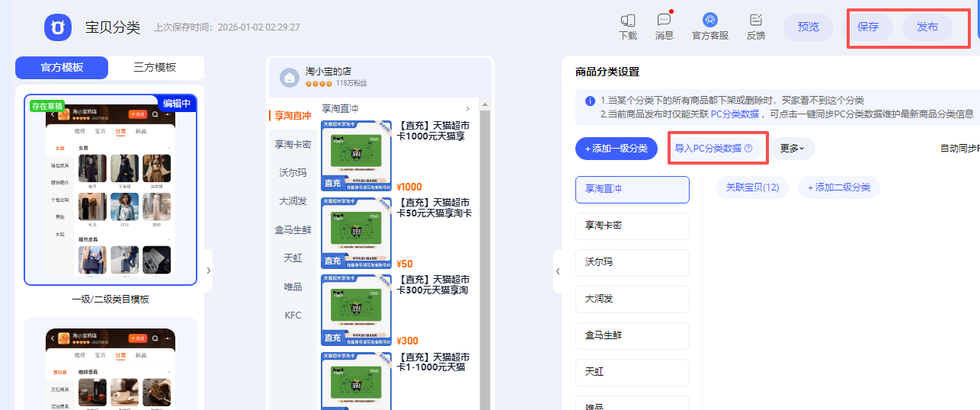980x410 pixels.
Task: Click the blue info icon in notice box
Action: (x=590, y=101)
